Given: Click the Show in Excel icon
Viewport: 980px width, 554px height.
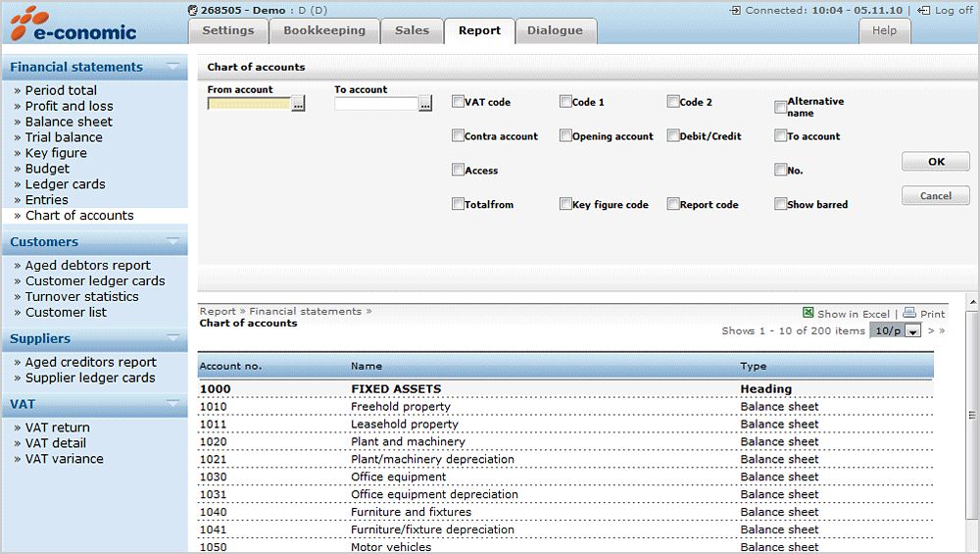Looking at the screenshot, I should point(808,313).
